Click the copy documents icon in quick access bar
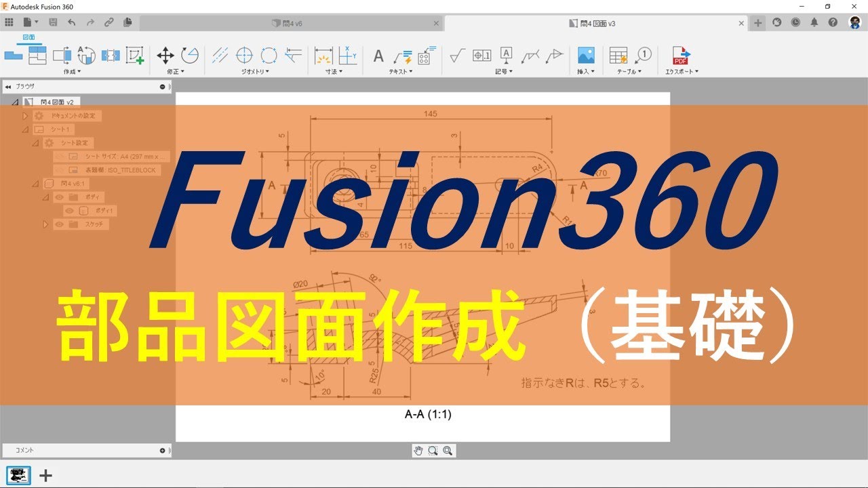The width and height of the screenshot is (868, 488). tap(127, 22)
